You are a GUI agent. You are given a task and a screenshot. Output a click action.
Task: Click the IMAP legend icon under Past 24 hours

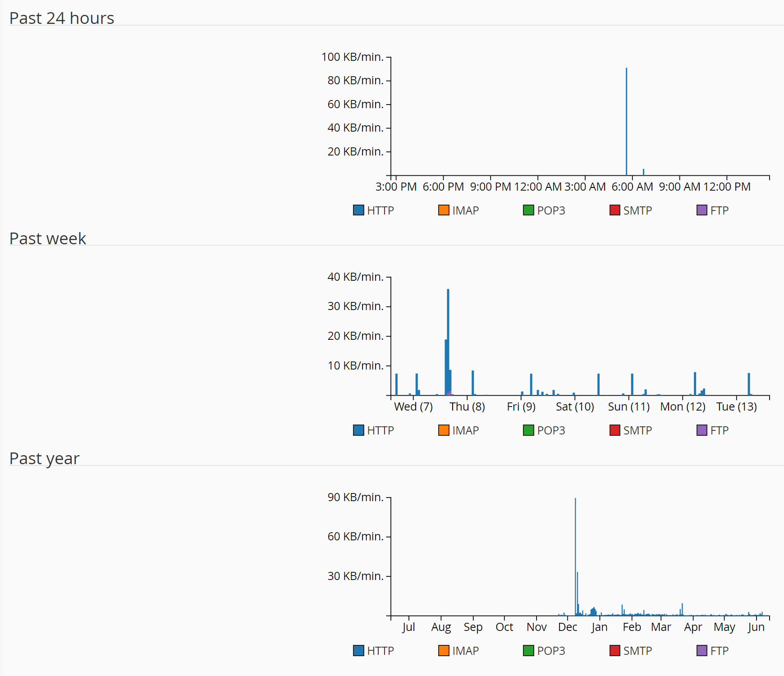coord(443,210)
